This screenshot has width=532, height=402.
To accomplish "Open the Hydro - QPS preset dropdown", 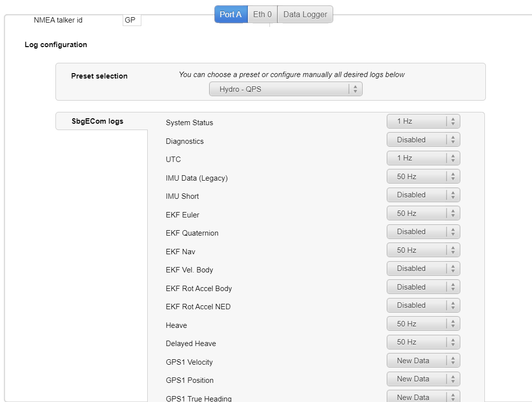I will click(286, 89).
